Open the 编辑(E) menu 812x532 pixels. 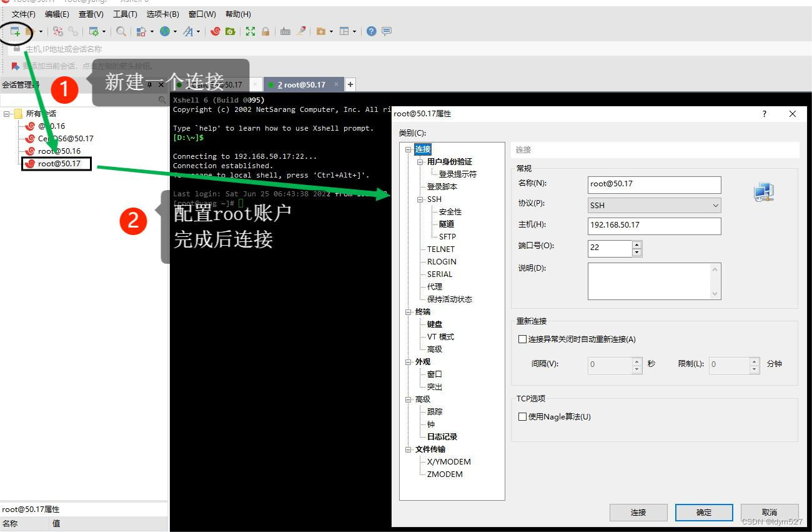[x=57, y=14]
